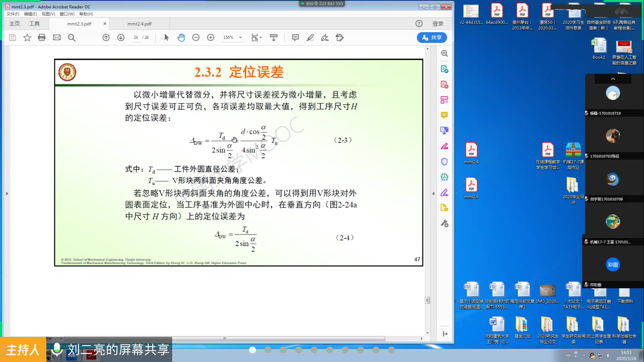Open Create PDF tool in right pane
The image size is (644, 362).
coord(444,84)
